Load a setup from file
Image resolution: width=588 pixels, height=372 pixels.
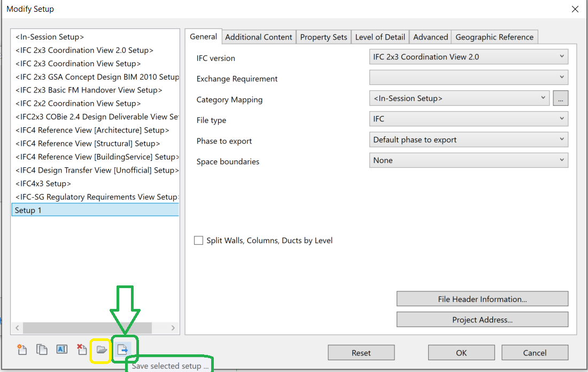tap(103, 350)
